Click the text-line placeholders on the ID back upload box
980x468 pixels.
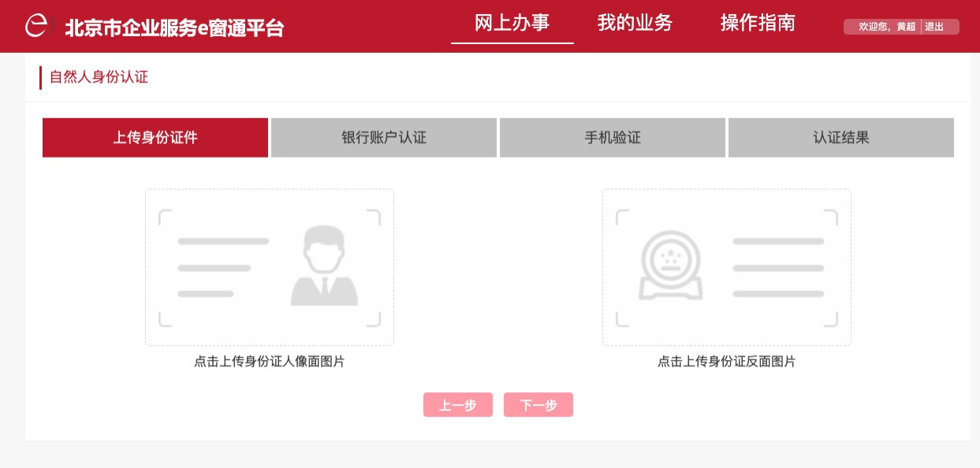778,268
